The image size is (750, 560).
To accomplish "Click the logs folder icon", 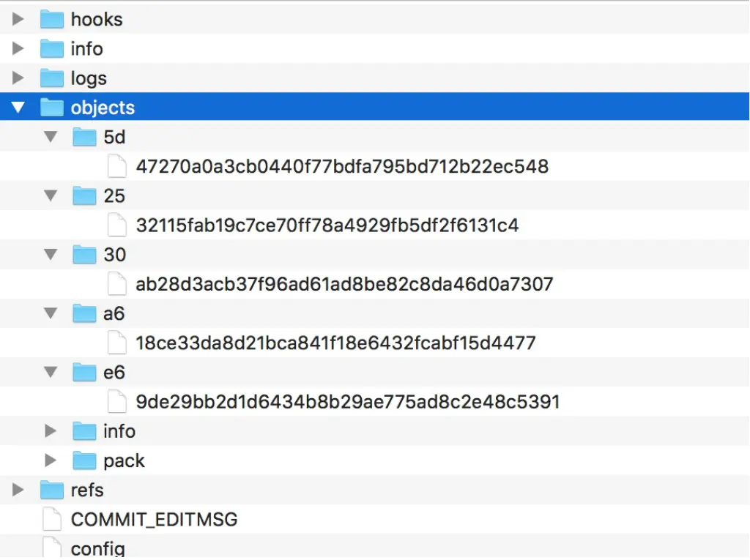I will pyautogui.click(x=52, y=78).
